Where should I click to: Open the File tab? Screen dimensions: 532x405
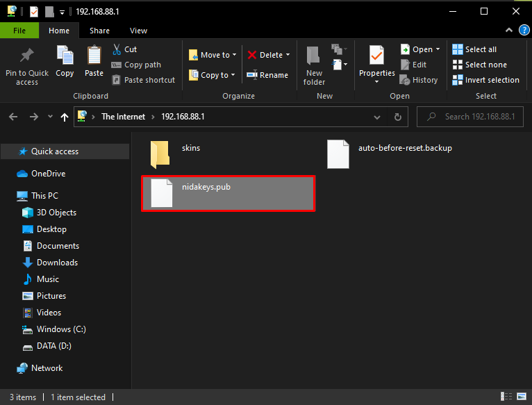point(19,31)
